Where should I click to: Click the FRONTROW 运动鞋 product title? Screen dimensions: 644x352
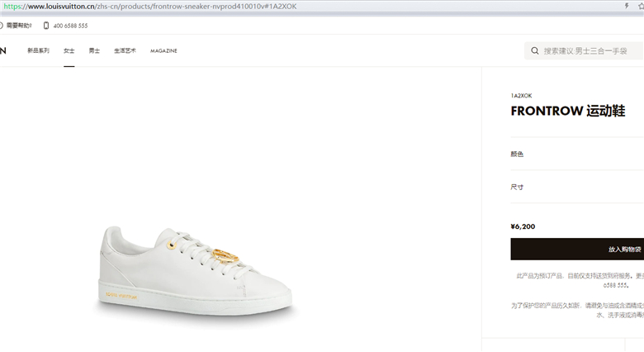click(x=568, y=111)
